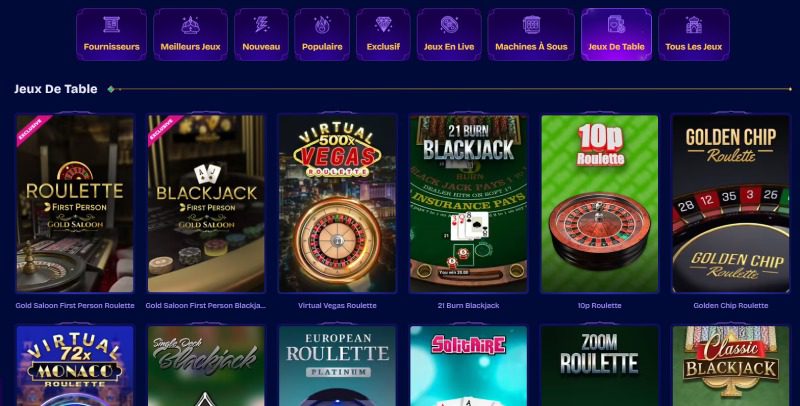This screenshot has height=406, width=800.
Task: Click the 10p Roulette title link
Action: tap(599, 306)
